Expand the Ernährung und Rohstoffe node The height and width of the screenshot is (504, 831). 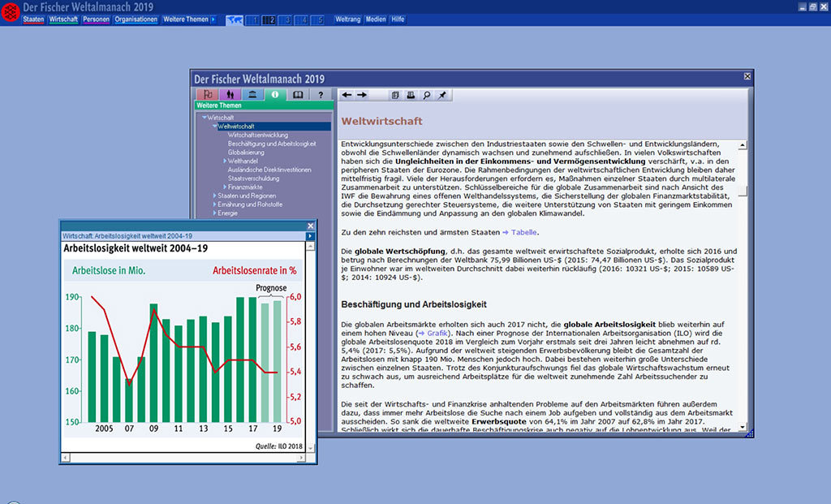214,205
